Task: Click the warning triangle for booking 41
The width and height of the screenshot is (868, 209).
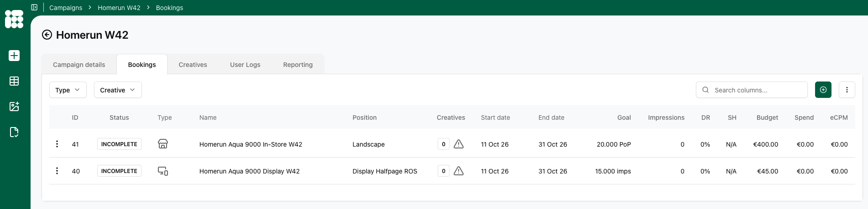Action: tap(459, 144)
